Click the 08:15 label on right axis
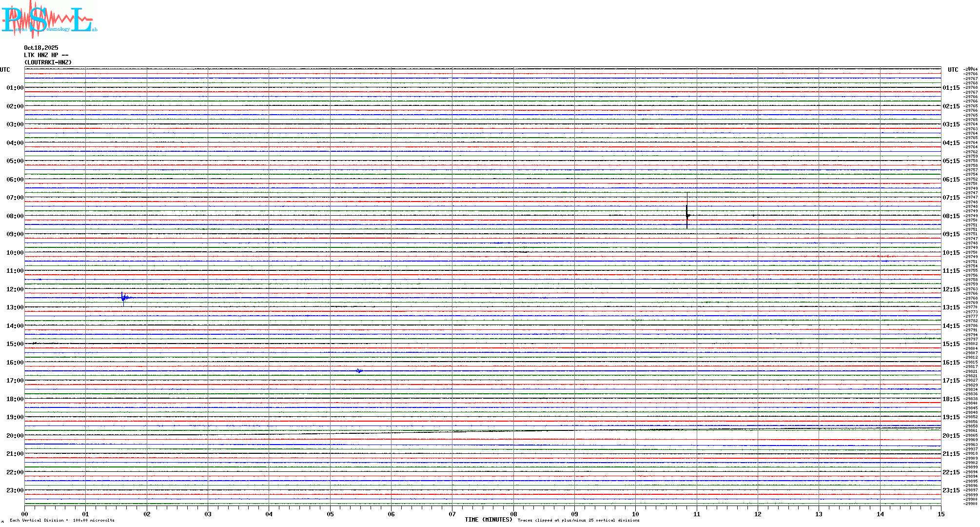This screenshot has height=527, width=980. tap(951, 216)
